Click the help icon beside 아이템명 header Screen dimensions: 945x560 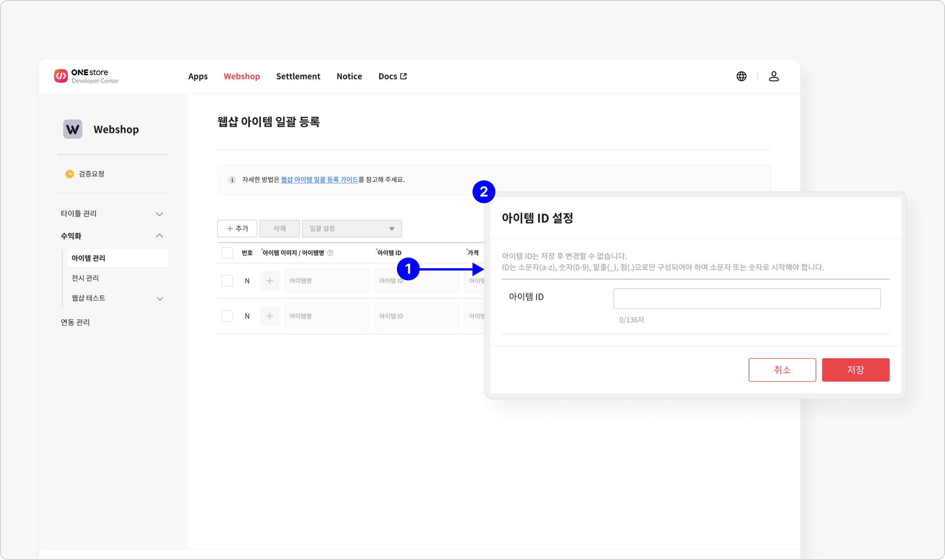[x=330, y=253]
